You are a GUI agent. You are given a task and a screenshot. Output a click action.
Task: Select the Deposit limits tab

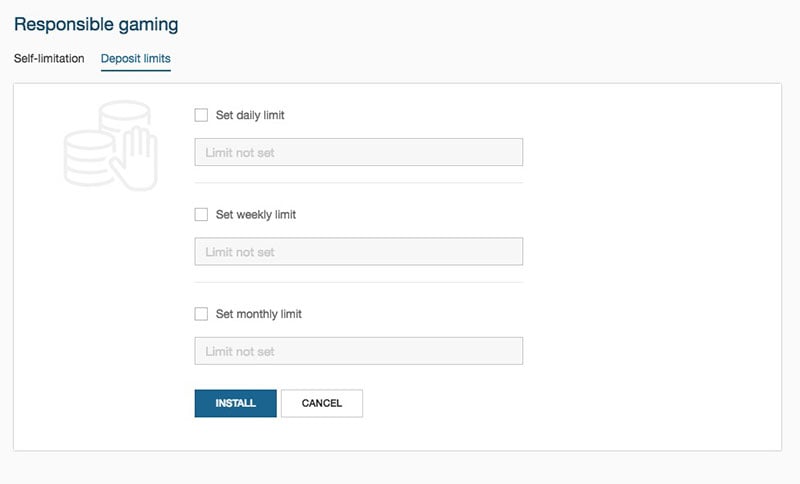[x=136, y=59]
